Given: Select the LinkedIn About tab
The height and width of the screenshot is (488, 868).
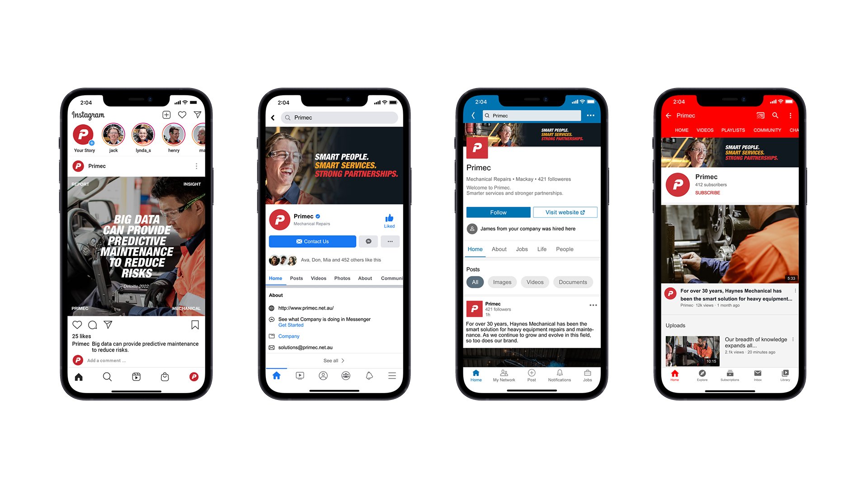Looking at the screenshot, I should point(499,249).
